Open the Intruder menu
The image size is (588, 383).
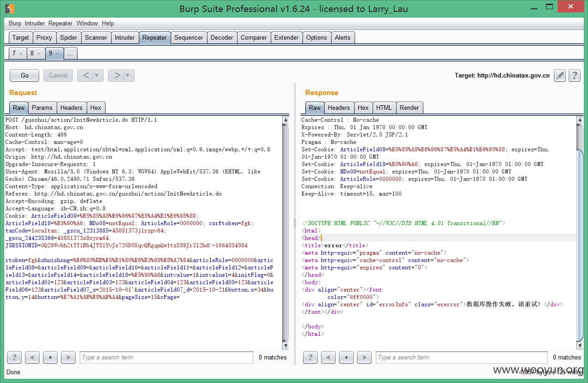[x=35, y=23]
